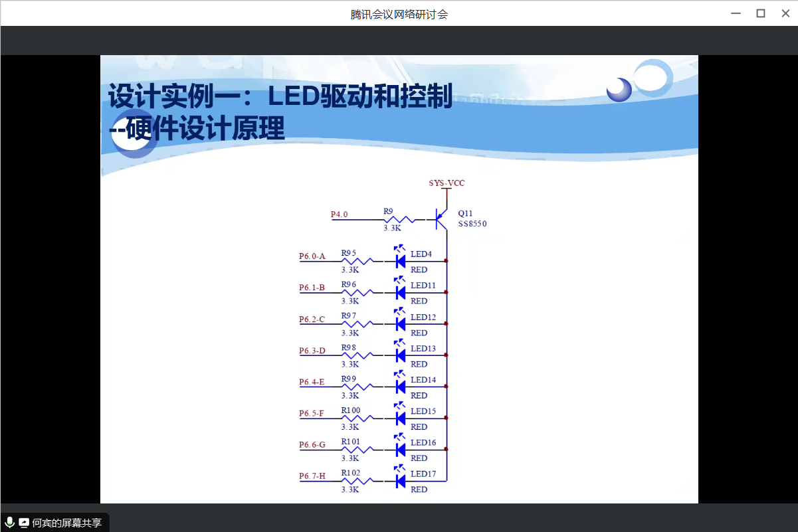798x532 pixels.
Task: Click the LED12 label
Action: click(423, 317)
